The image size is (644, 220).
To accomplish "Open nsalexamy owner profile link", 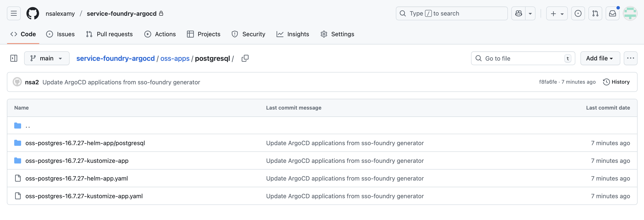I will [x=60, y=14].
